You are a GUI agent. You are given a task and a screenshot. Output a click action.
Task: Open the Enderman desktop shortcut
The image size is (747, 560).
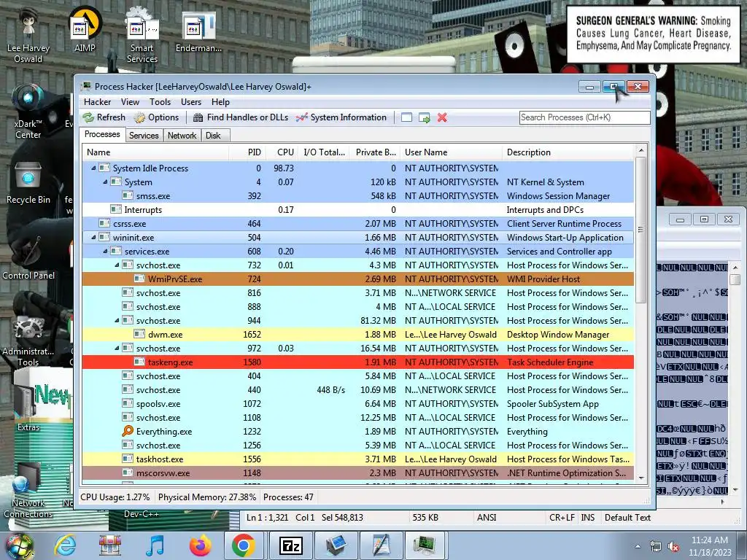tap(198, 31)
